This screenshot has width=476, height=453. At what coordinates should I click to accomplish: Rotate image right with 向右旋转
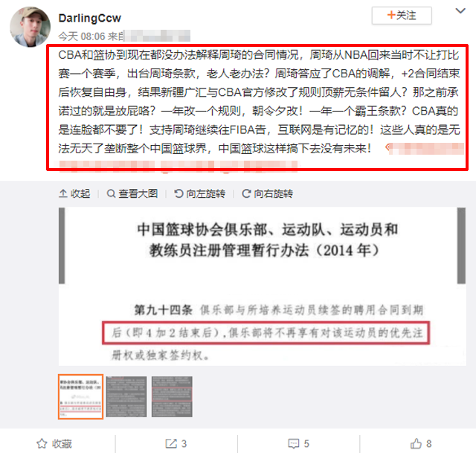coord(267,193)
